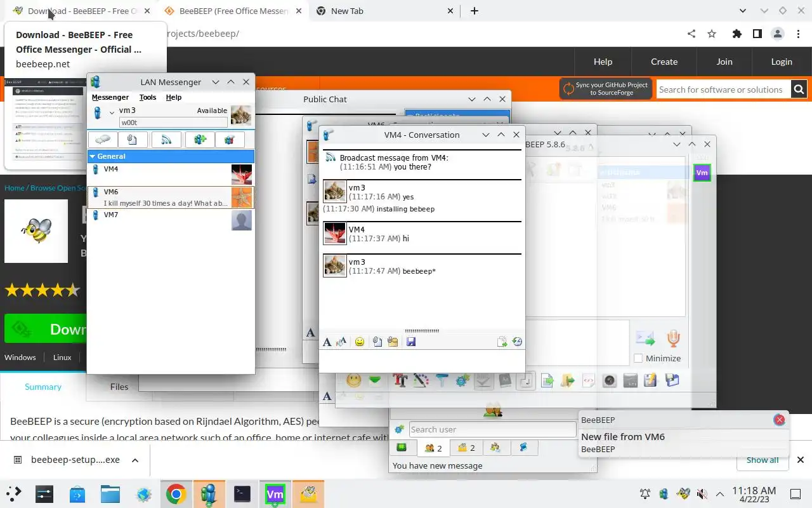
Task: Open options arrow for beebeep-setup download
Action: [134, 460]
